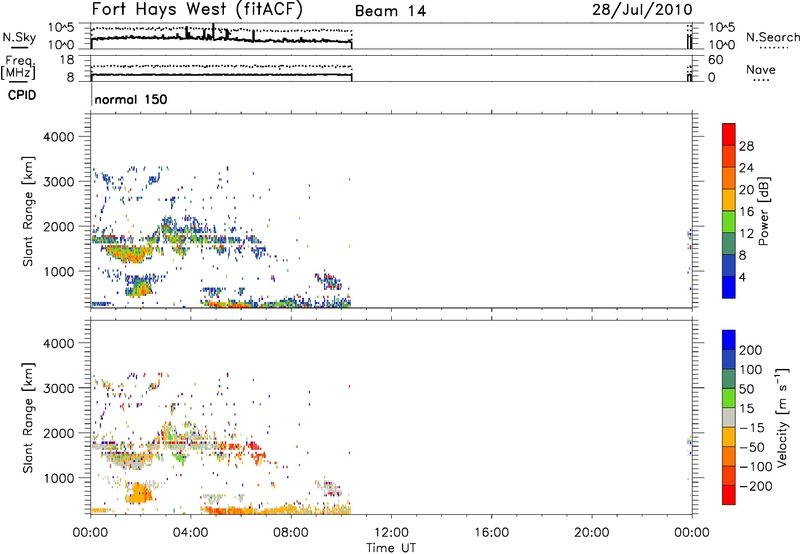Click the left "10^5" noise axis label

point(61,28)
